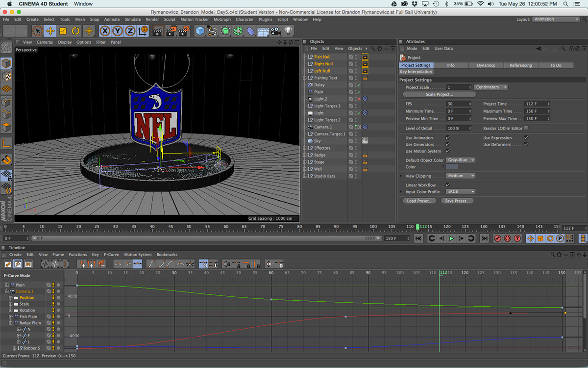Click the magnet Snap icon in left palette

click(6, 159)
